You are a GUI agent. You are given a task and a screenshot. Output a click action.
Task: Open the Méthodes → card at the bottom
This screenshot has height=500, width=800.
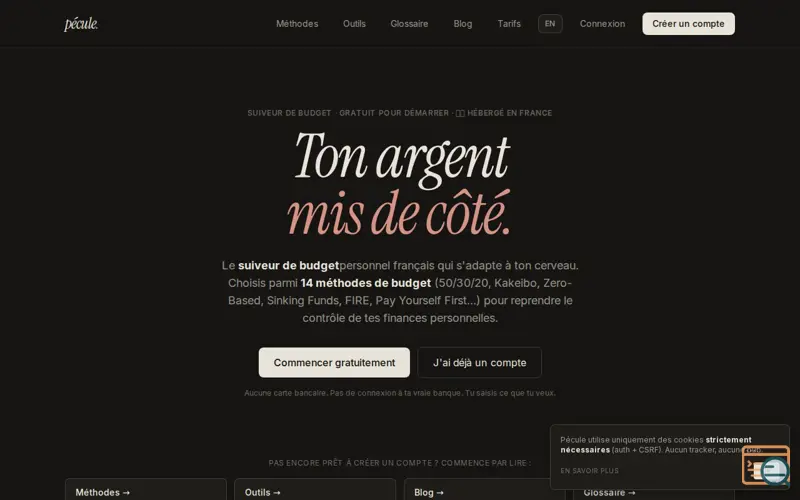145,490
